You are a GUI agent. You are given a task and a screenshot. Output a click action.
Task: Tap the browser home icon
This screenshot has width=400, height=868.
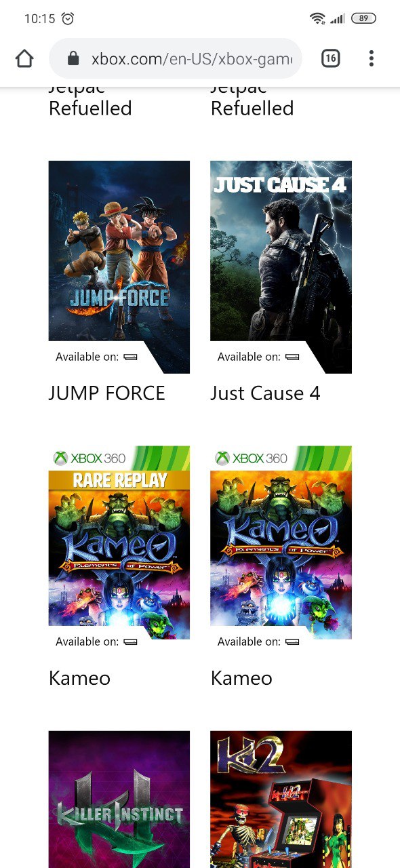(x=24, y=59)
